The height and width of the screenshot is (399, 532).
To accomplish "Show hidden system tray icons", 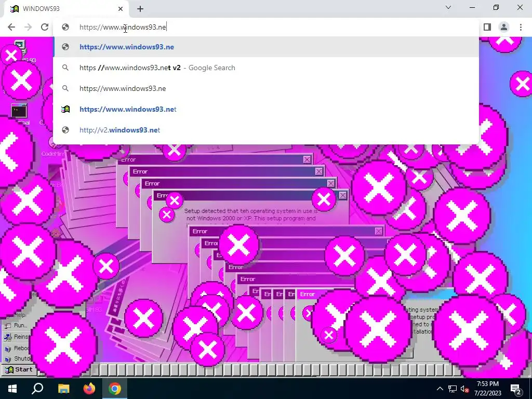I will coord(440,389).
